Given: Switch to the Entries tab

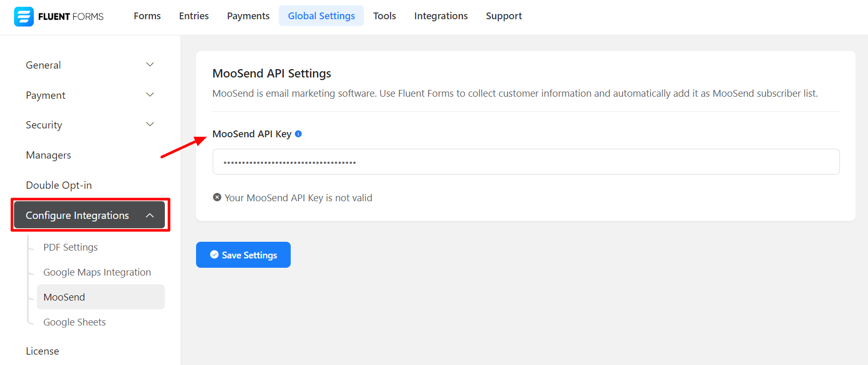Looking at the screenshot, I should (193, 16).
